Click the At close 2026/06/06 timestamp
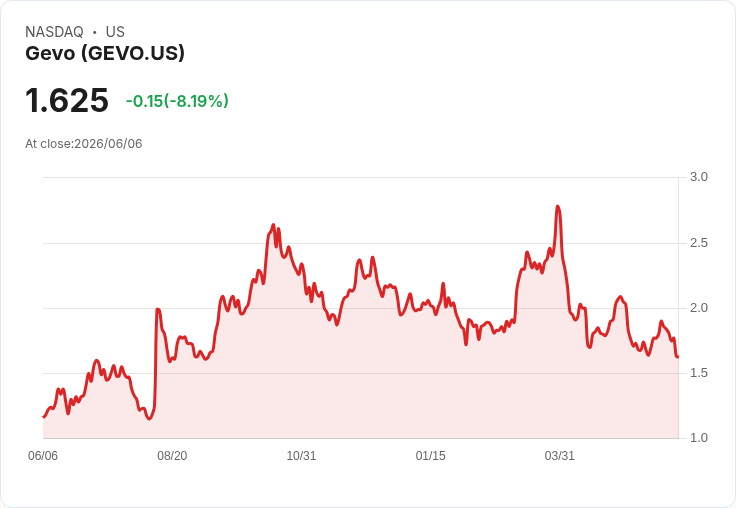Viewport: 736px width, 508px height. (x=84, y=144)
